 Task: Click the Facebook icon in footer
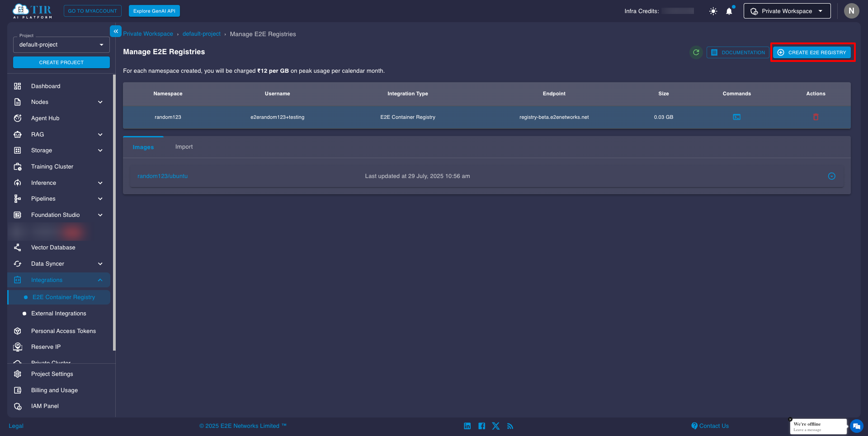click(x=481, y=426)
